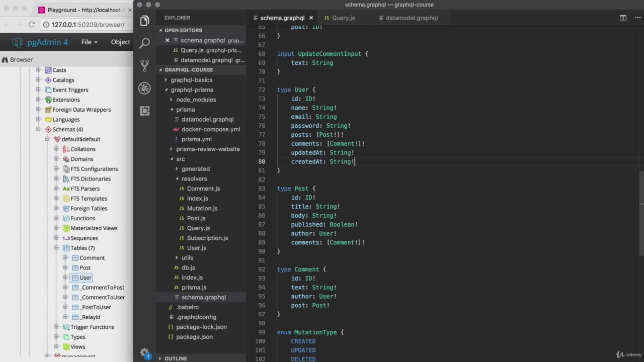Image resolution: width=644 pixels, height=362 pixels.
Task: Open the editor More Actions ellipsis
Action: 636,18
